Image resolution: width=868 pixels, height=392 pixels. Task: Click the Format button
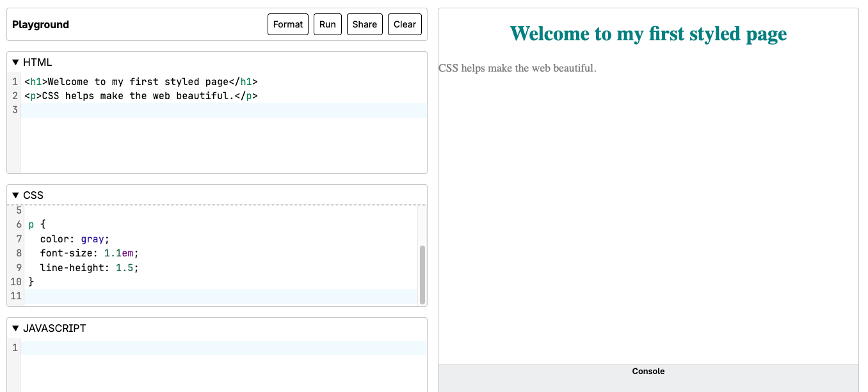288,24
